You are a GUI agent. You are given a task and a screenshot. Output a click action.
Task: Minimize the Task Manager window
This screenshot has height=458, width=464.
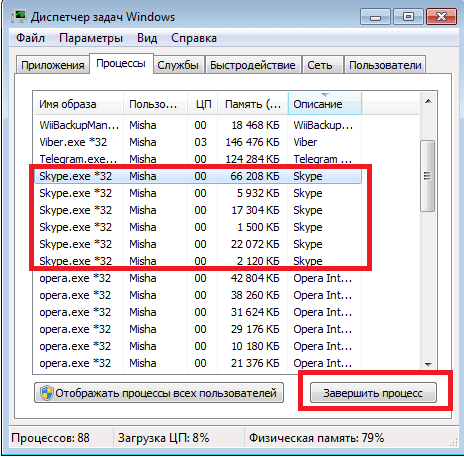click(375, 17)
